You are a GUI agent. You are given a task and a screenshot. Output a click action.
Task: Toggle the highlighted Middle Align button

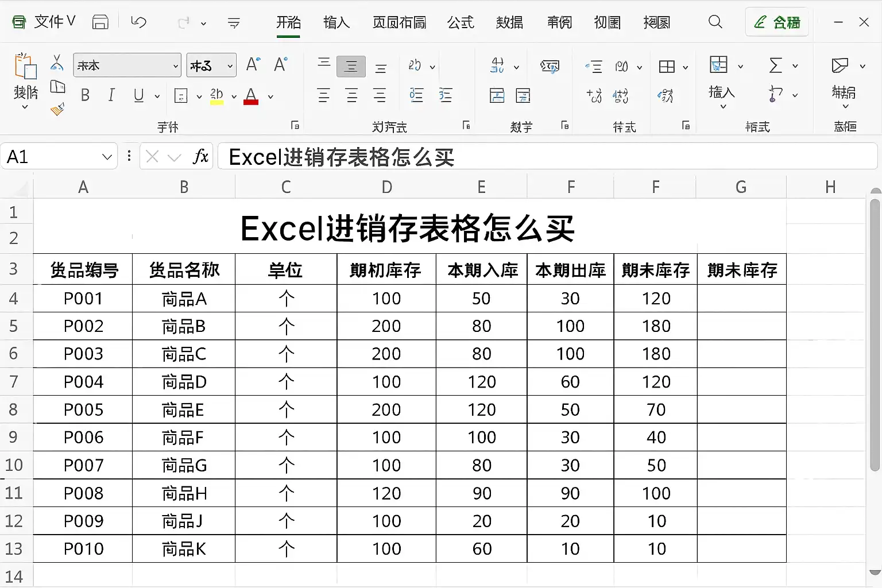[x=351, y=67]
